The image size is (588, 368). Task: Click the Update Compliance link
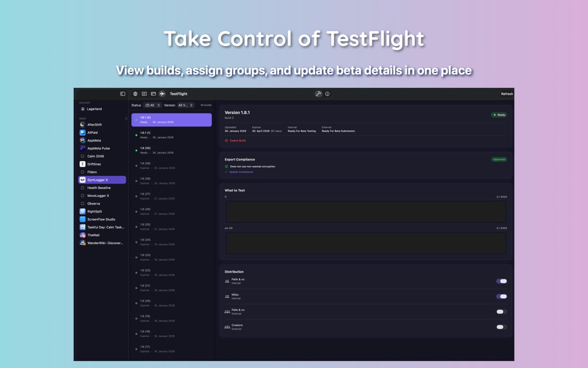pos(241,172)
